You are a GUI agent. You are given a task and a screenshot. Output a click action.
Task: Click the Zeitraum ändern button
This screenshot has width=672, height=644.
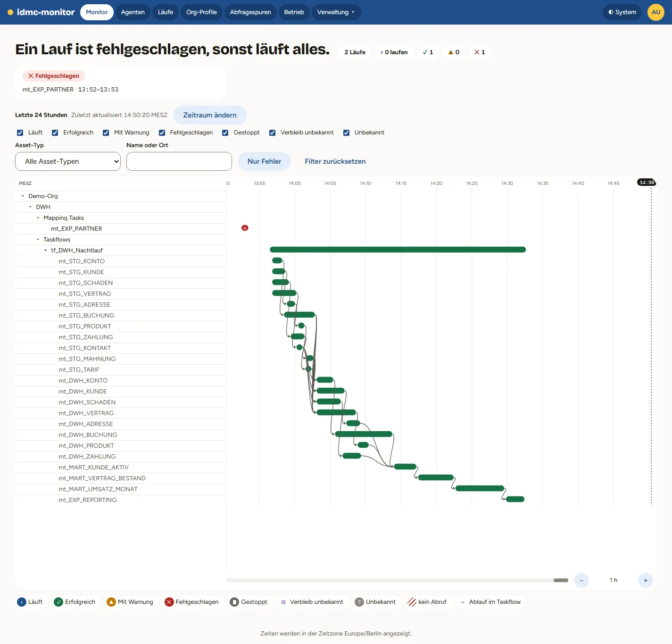(210, 115)
